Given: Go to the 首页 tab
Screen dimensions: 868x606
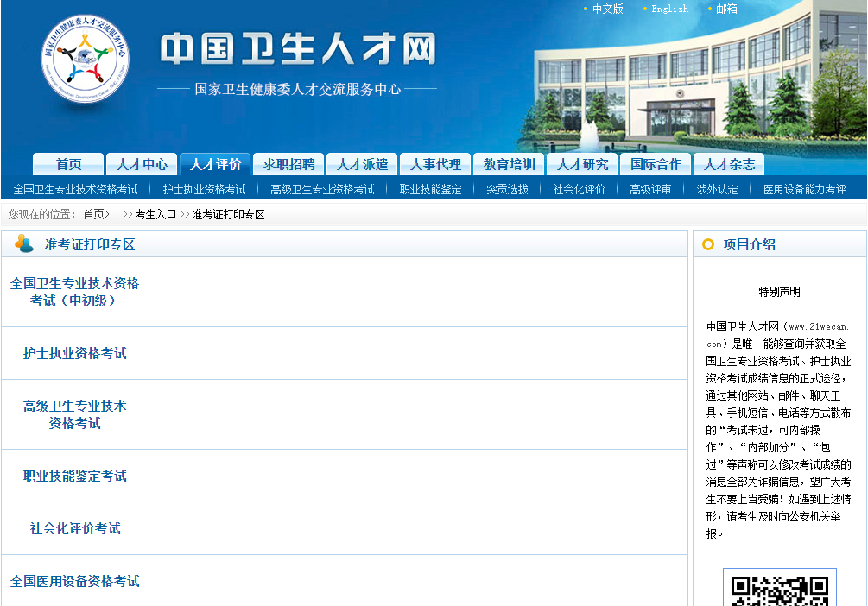Looking at the screenshot, I should (x=68, y=164).
